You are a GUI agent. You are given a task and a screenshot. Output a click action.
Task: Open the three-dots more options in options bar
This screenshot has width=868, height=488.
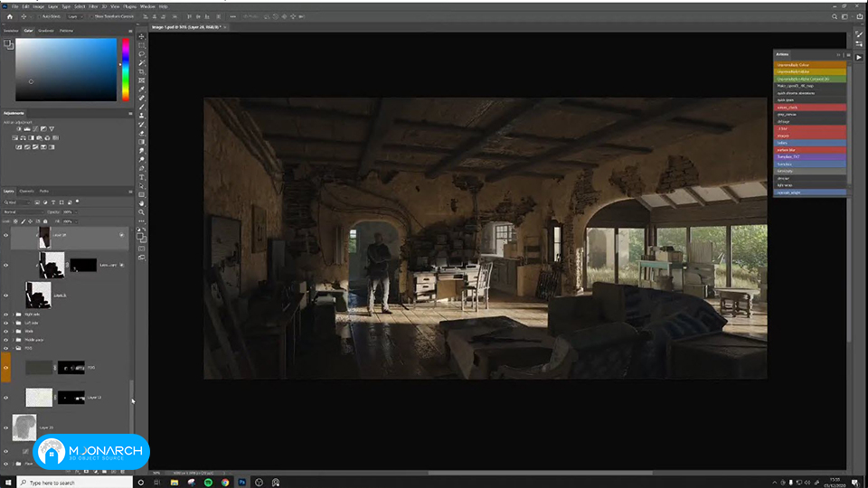pyautogui.click(x=232, y=16)
